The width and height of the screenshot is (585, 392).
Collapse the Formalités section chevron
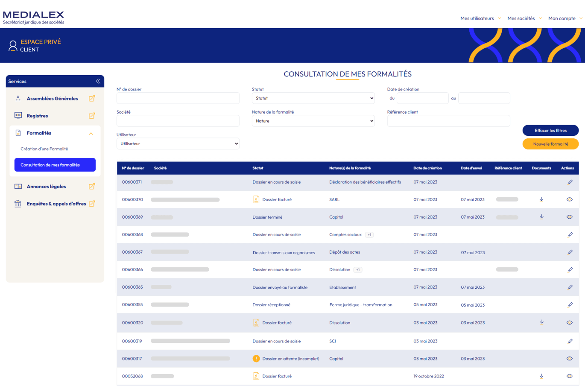tap(91, 134)
